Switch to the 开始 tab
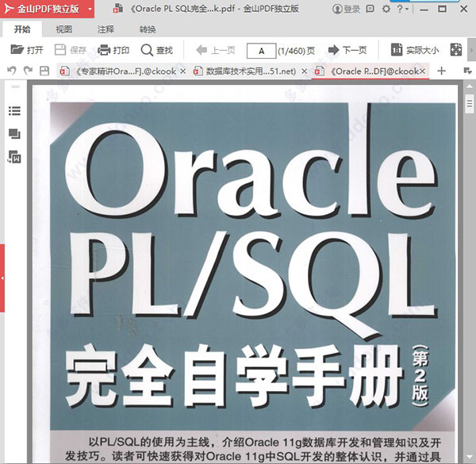476x464 pixels. 22,29
